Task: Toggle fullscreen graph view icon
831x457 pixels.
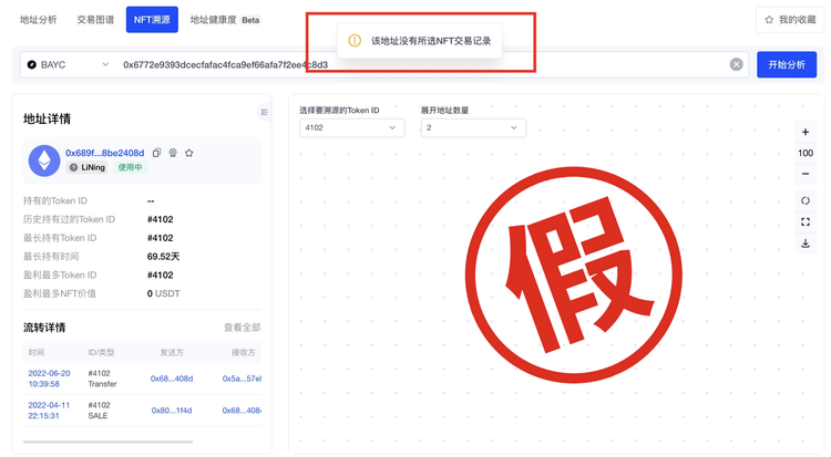Action: 805,222
